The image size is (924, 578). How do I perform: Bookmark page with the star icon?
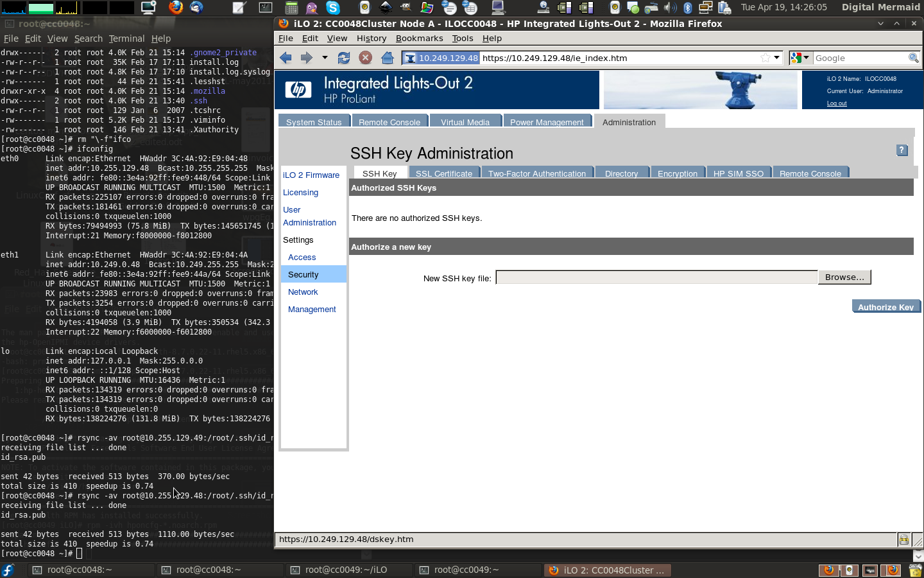(x=765, y=58)
